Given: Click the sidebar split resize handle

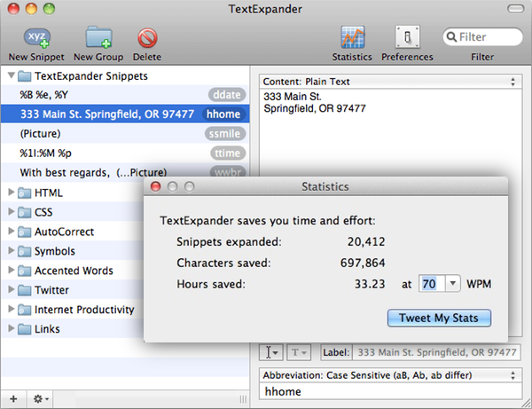Looking at the screenshot, I should 243,399.
